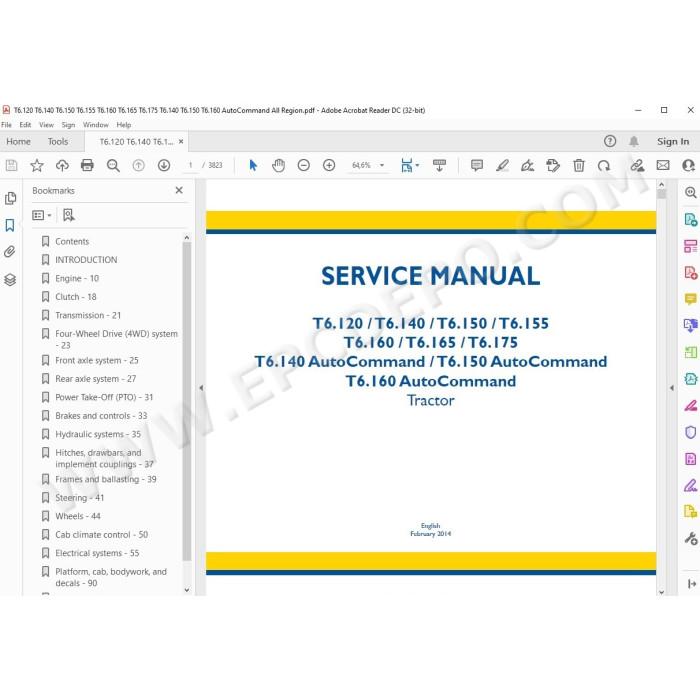Go to previous page arrow icon
The width and height of the screenshot is (700, 700).
(x=138, y=165)
